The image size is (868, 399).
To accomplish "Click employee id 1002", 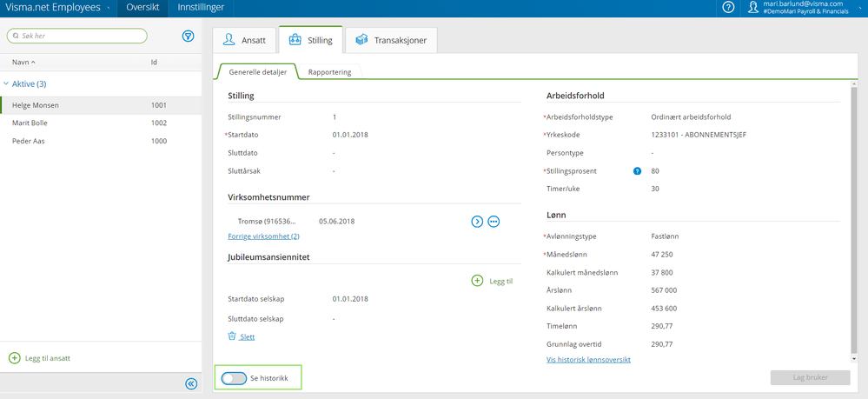I will click(159, 123).
